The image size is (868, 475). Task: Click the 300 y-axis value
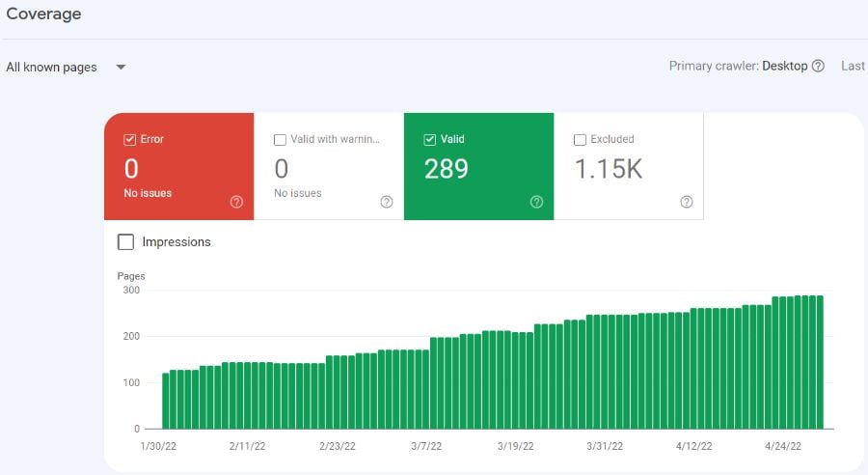coord(131,290)
